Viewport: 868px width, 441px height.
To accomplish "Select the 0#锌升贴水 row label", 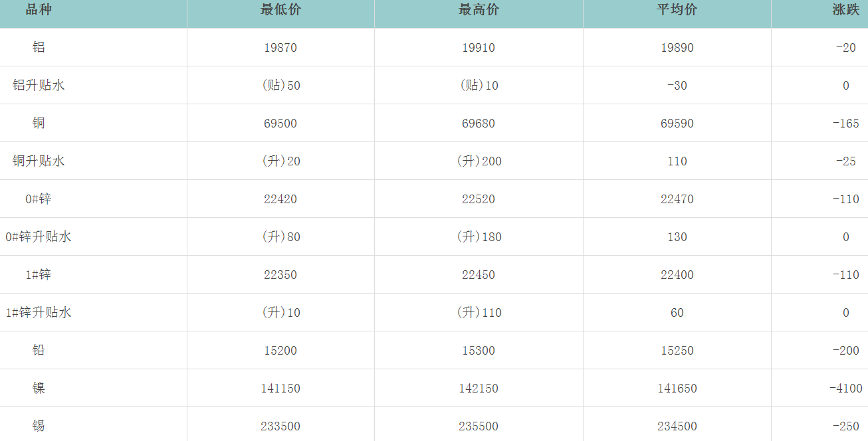I will [x=39, y=237].
